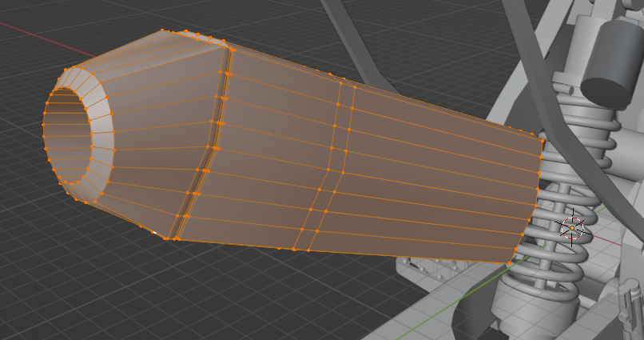Click the 3D cursor crosshair
The width and height of the screenshot is (644, 340).
(x=572, y=227)
